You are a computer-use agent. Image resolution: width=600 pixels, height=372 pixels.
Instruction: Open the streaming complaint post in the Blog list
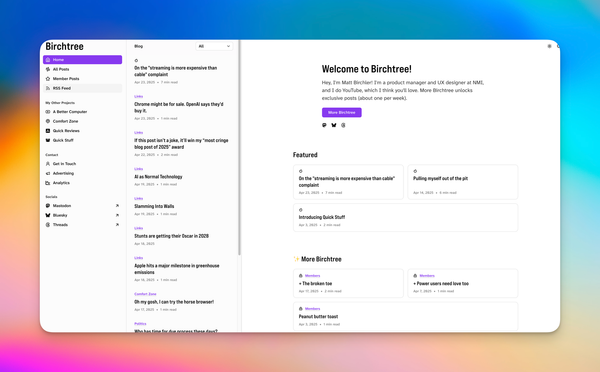click(176, 71)
